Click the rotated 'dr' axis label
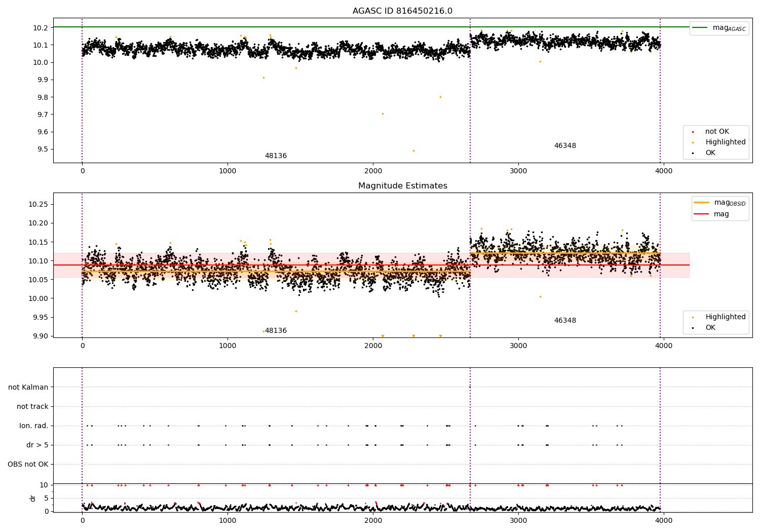The height and width of the screenshot is (532, 760). point(32,498)
